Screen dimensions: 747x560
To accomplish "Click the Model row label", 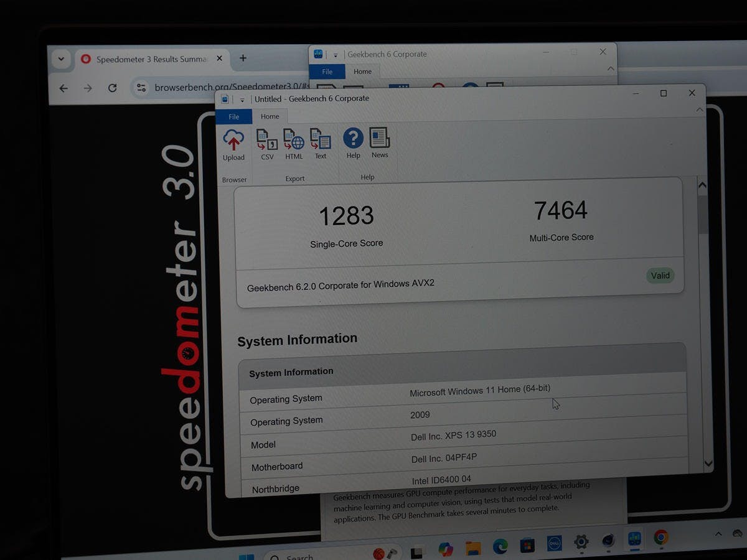I will [263, 444].
